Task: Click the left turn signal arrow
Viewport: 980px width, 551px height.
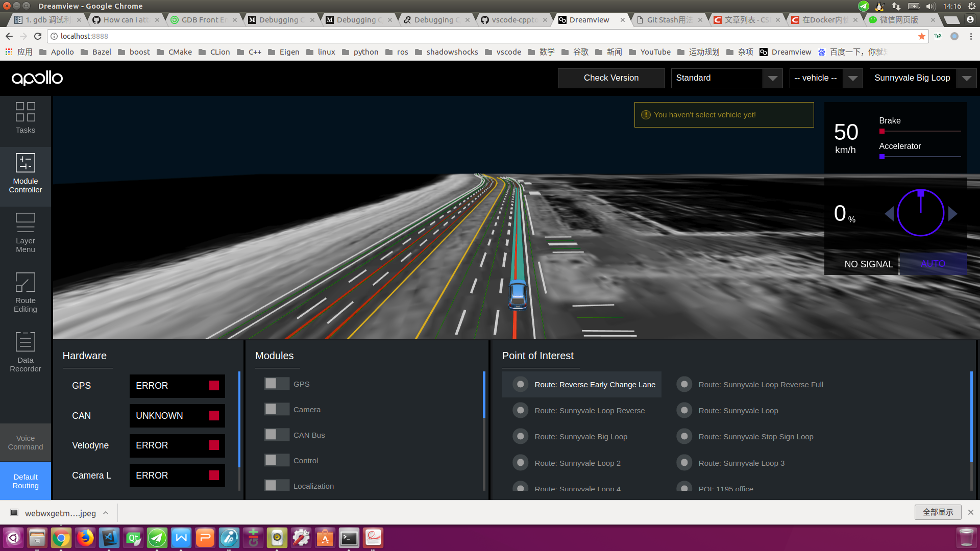Action: click(x=889, y=213)
